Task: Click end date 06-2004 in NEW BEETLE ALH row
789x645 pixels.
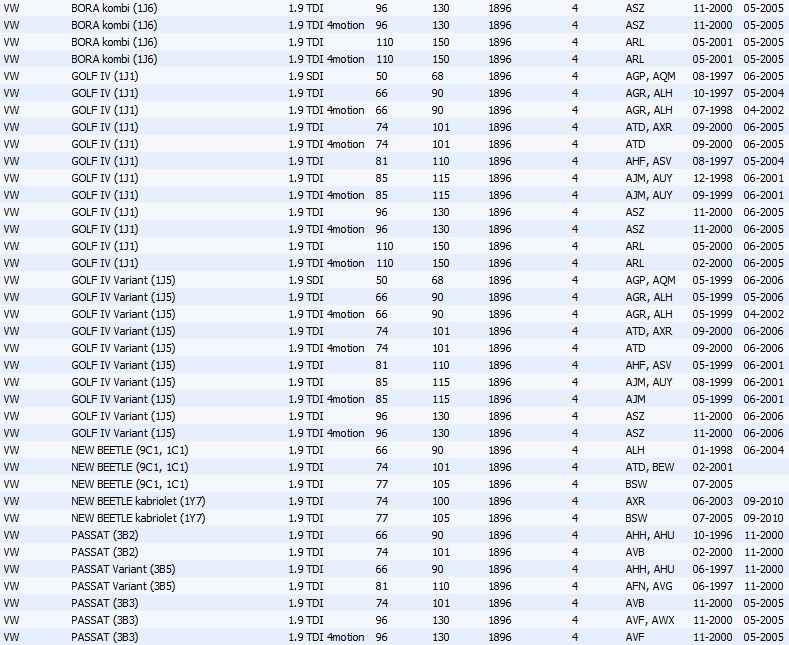Action: 763,450
